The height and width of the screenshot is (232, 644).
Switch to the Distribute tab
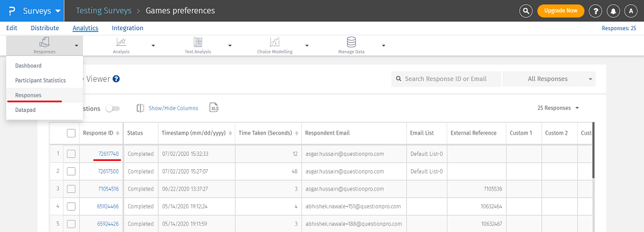click(x=45, y=28)
